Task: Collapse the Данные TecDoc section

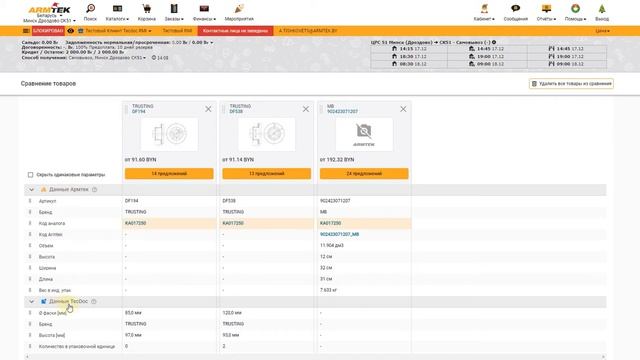Action: pos(31,302)
